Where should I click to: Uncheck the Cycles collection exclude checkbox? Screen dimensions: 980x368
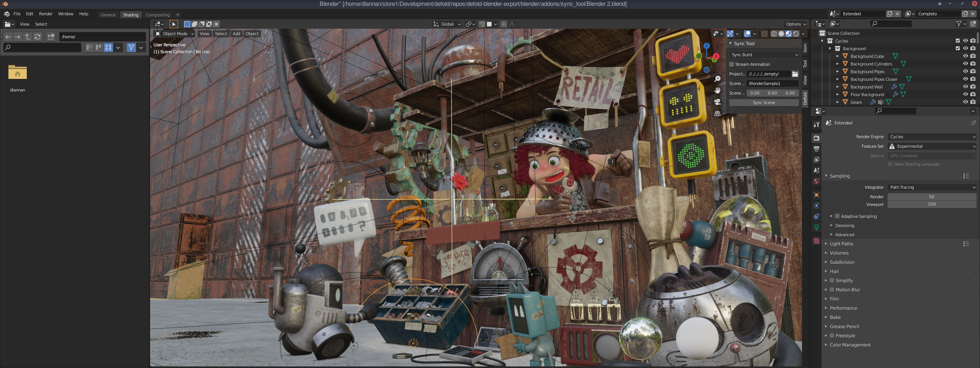[958, 41]
